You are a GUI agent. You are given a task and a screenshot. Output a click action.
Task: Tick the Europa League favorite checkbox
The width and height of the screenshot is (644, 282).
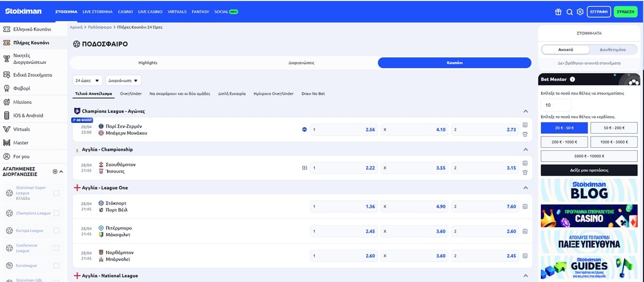[x=56, y=230]
